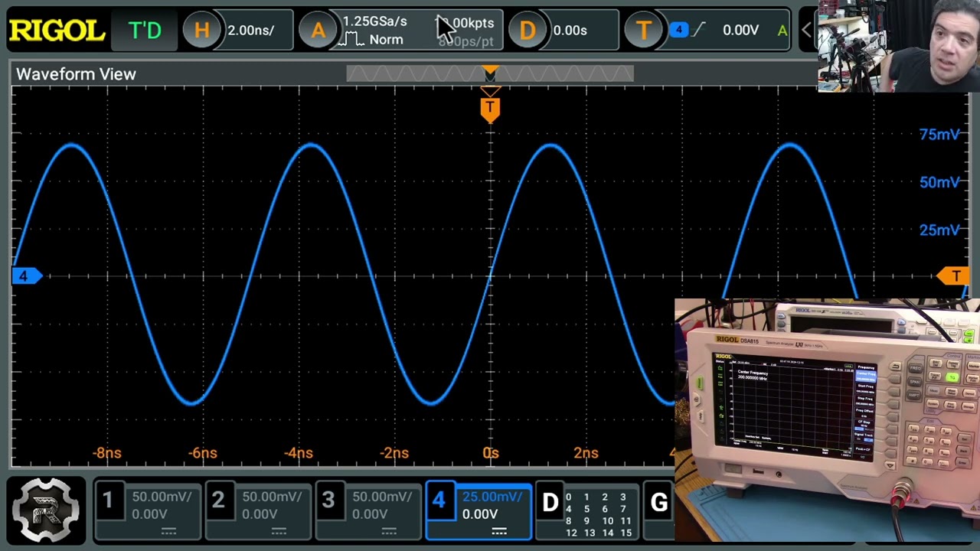Click the 50mV vertical scale label

(x=939, y=182)
